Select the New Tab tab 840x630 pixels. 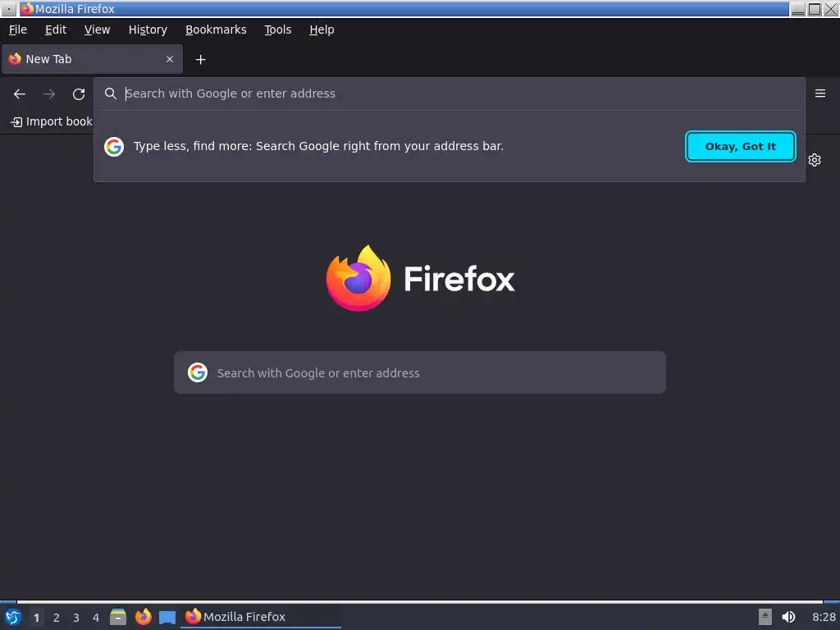[92, 59]
